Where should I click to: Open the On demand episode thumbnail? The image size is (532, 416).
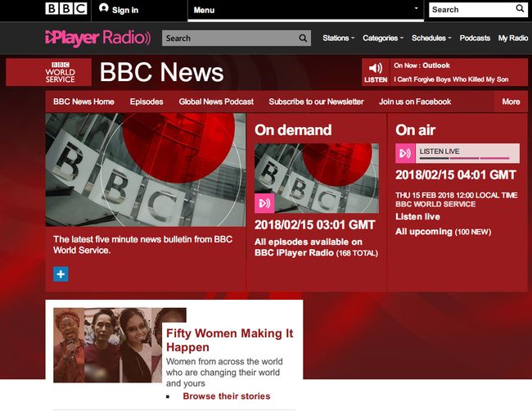click(x=317, y=178)
